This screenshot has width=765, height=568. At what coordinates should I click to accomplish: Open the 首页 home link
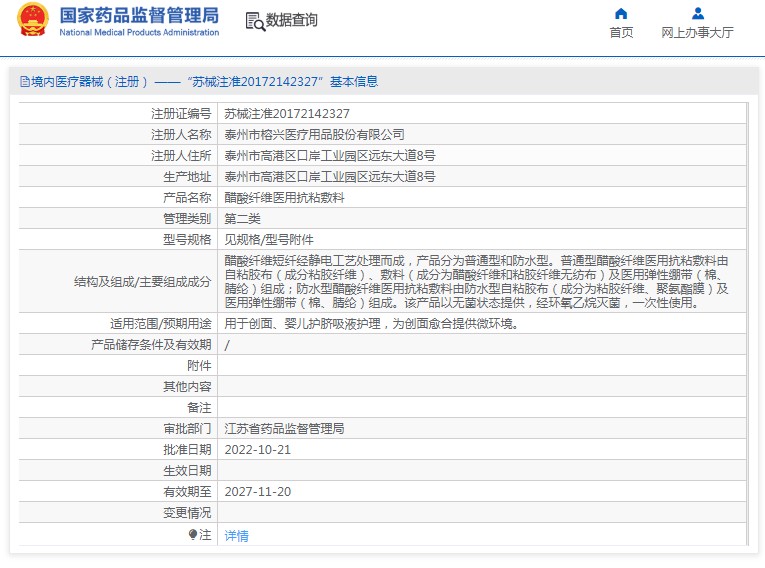621,33
